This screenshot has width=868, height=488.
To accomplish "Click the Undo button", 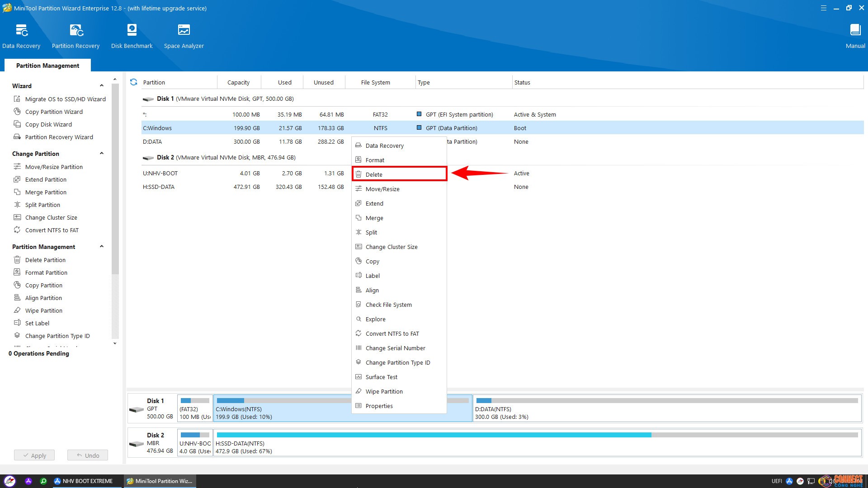I will coord(88,455).
